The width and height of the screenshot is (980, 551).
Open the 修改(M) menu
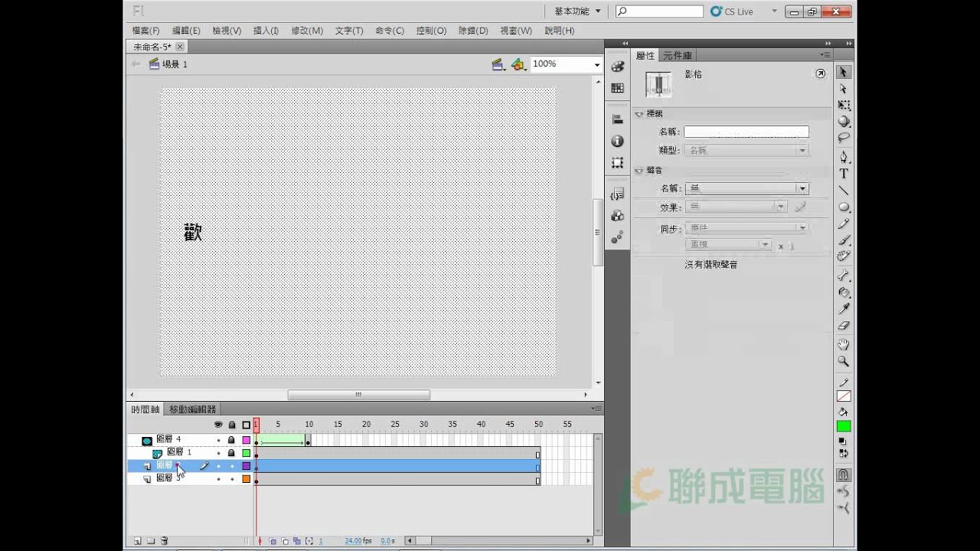coord(307,31)
